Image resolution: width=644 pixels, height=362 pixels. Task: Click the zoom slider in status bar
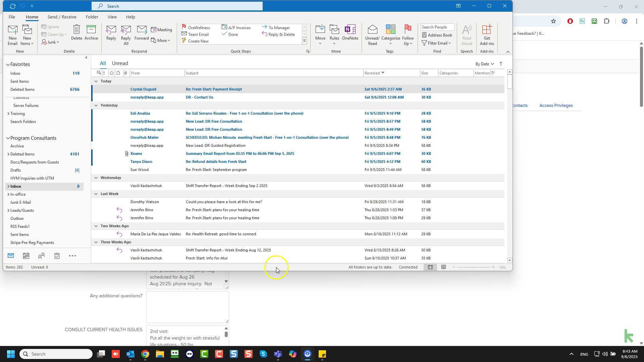coord(473,267)
